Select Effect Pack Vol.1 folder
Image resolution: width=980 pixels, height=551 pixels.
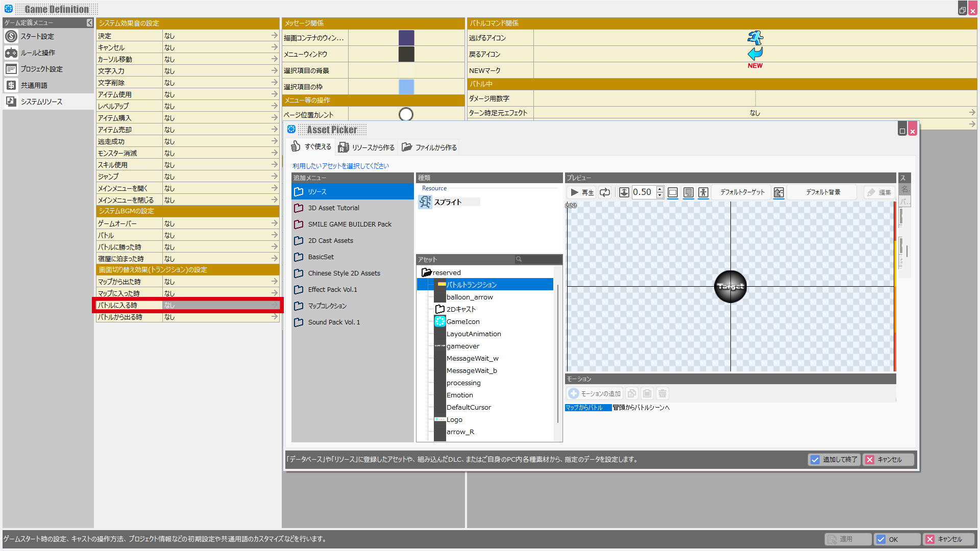(x=332, y=290)
